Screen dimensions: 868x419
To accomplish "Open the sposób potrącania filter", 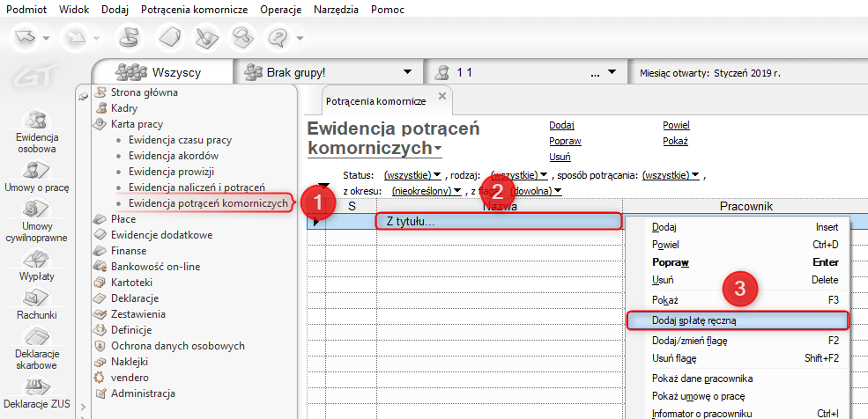I will pyautogui.click(x=671, y=175).
